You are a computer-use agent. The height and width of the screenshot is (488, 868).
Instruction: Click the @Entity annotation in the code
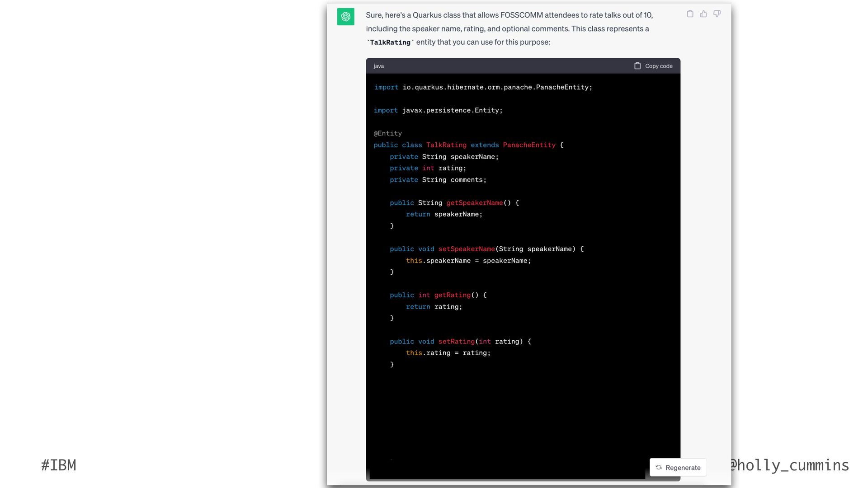pyautogui.click(x=388, y=133)
